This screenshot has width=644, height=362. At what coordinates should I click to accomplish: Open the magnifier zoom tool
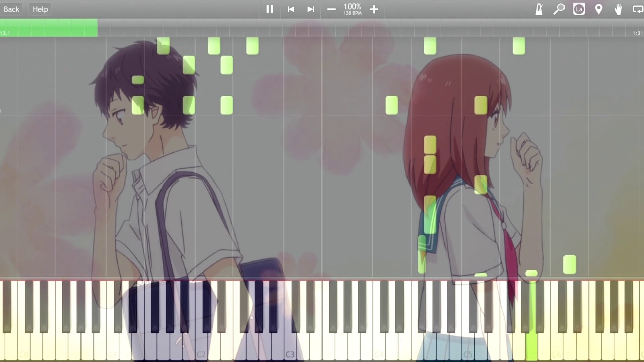pyautogui.click(x=559, y=9)
